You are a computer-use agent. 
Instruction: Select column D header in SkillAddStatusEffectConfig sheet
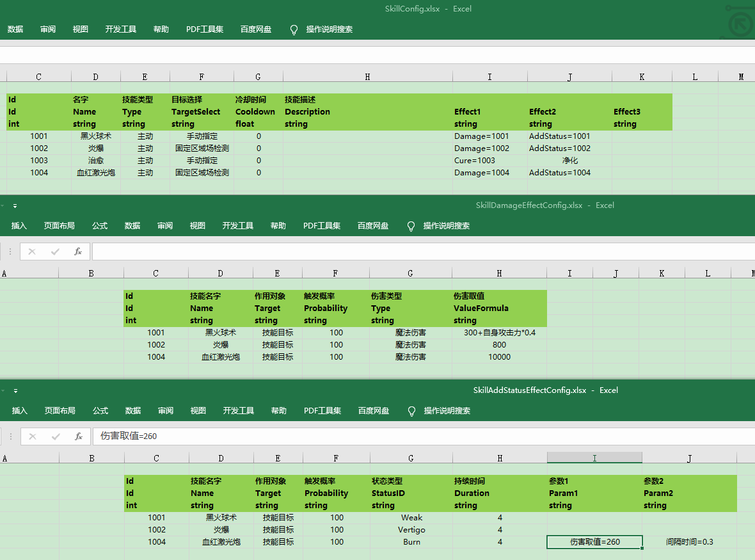pos(221,458)
